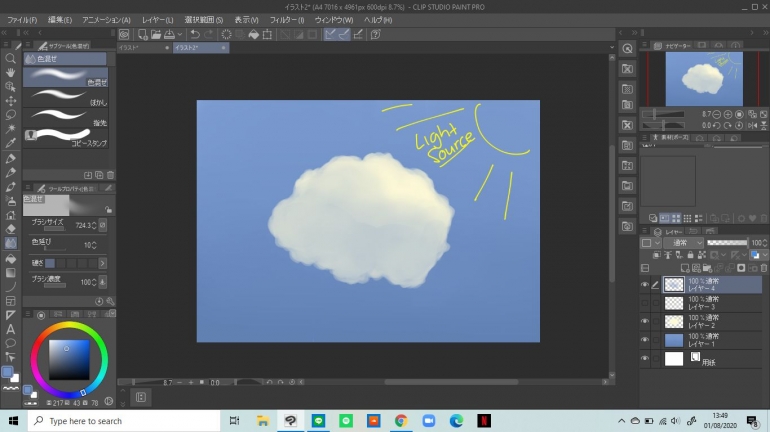Open the アニメーション(A) menu
The height and width of the screenshot is (432, 770).
pos(106,20)
